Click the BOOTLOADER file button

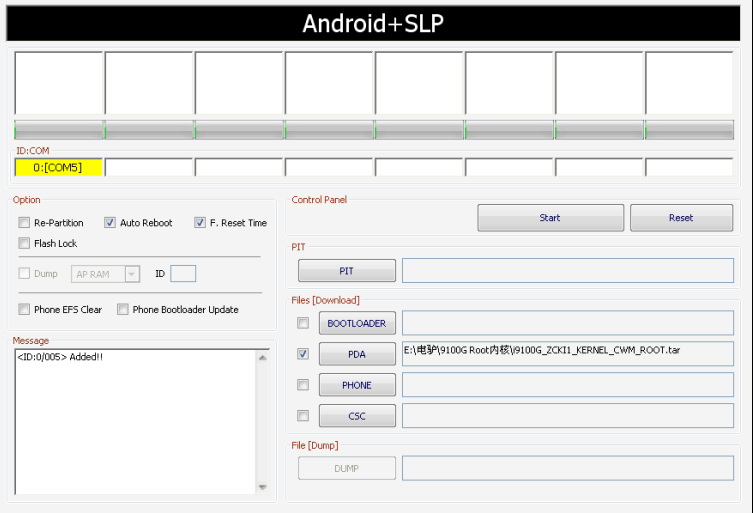[357, 323]
